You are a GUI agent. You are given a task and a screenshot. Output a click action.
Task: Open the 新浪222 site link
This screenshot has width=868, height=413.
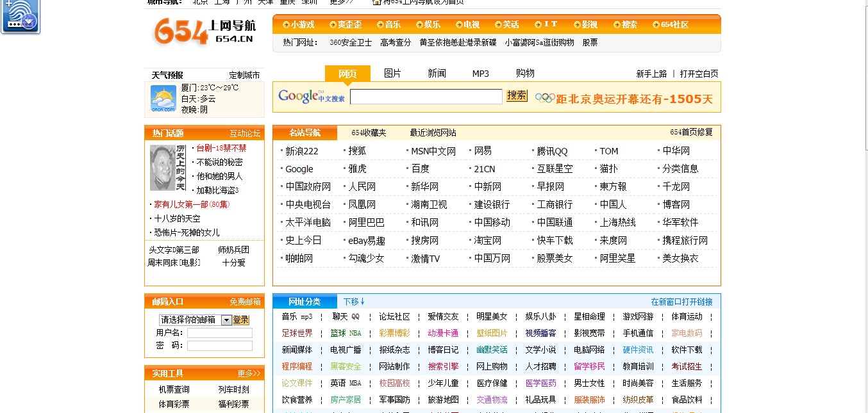pyautogui.click(x=301, y=151)
